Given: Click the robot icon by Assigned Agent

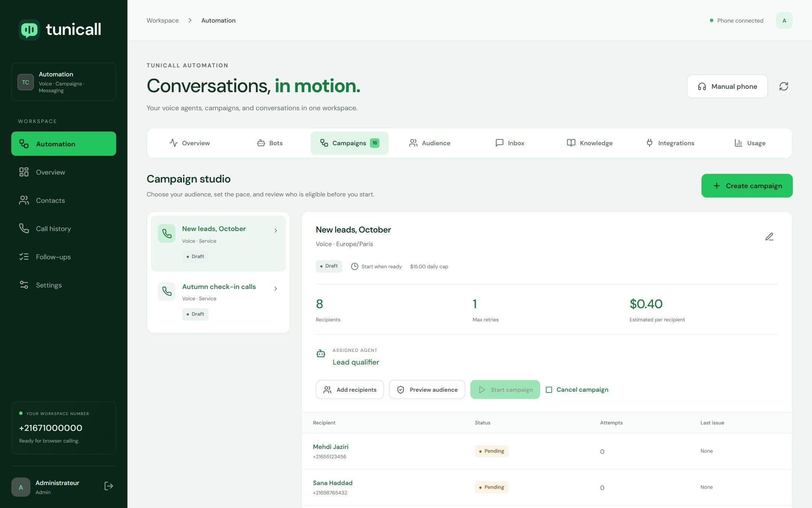Looking at the screenshot, I should 321,354.
